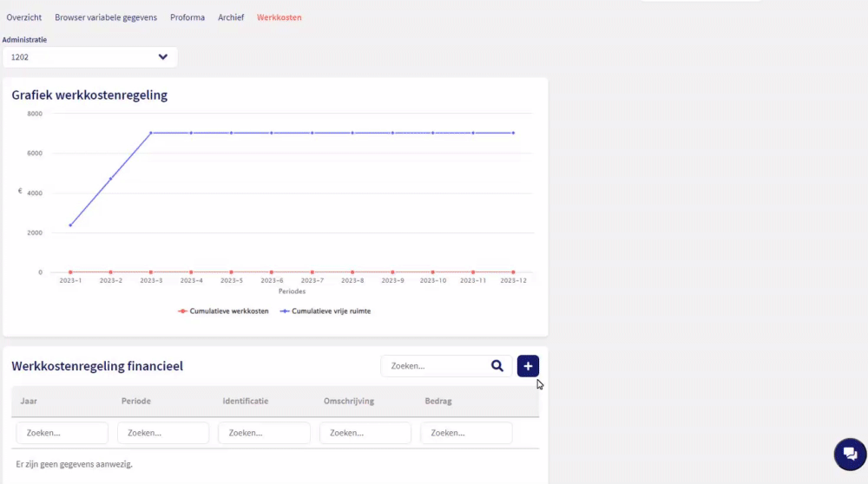Open the chat support bubble
This screenshot has width=868, height=484.
tap(850, 455)
